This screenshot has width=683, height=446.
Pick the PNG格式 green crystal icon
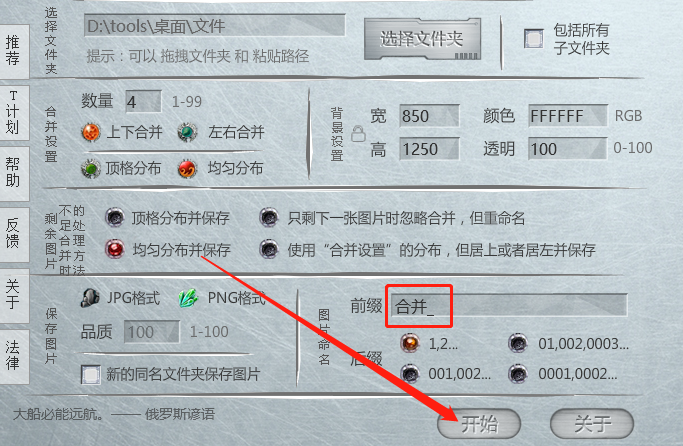(188, 298)
